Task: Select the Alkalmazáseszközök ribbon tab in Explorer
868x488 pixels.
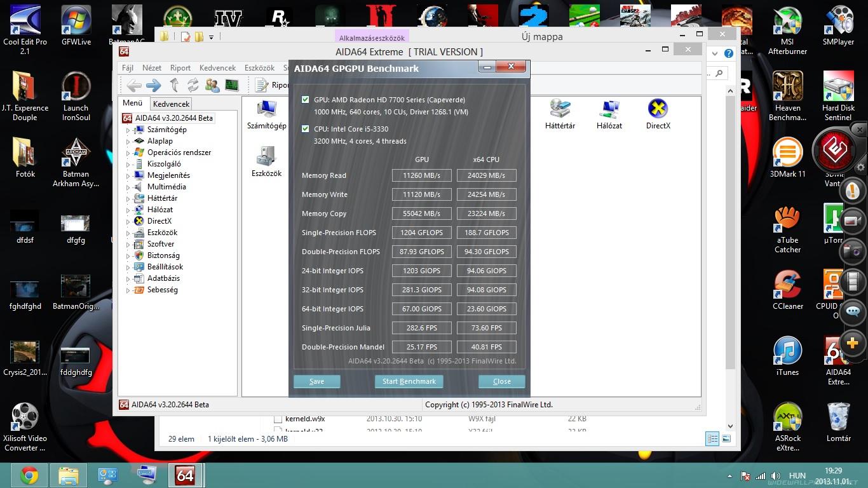Action: [372, 38]
